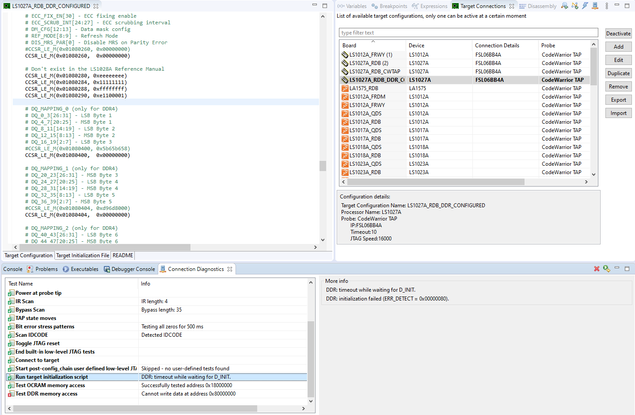Switch to Target Configuration editor tab

click(x=28, y=255)
